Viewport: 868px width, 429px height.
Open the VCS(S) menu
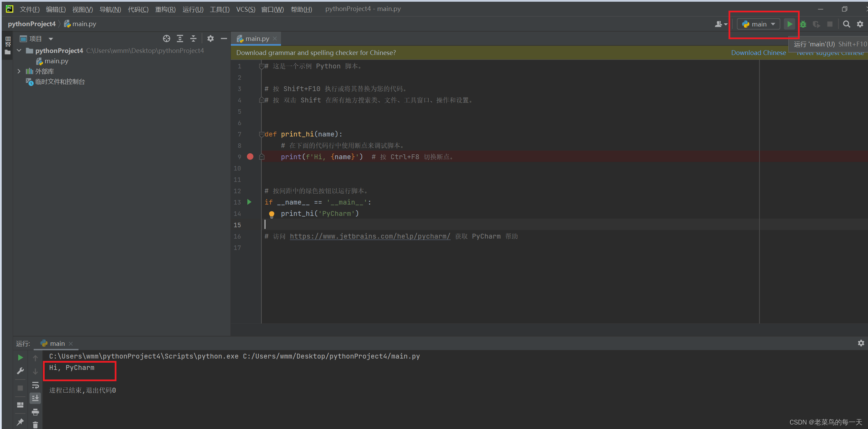click(246, 9)
